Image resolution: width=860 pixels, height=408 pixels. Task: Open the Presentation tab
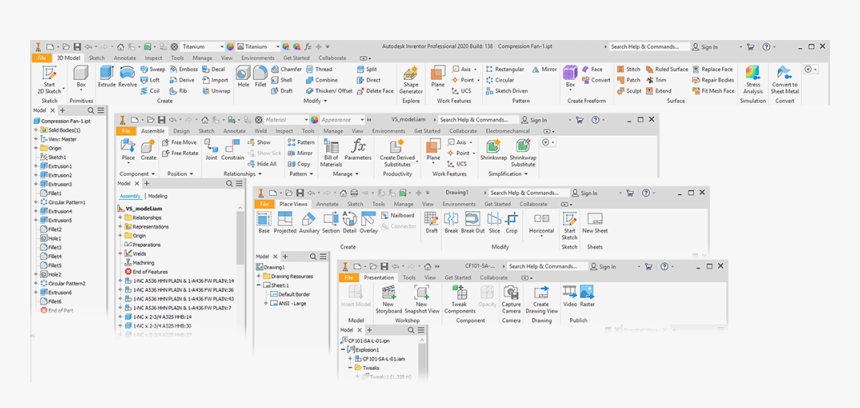coord(379,277)
